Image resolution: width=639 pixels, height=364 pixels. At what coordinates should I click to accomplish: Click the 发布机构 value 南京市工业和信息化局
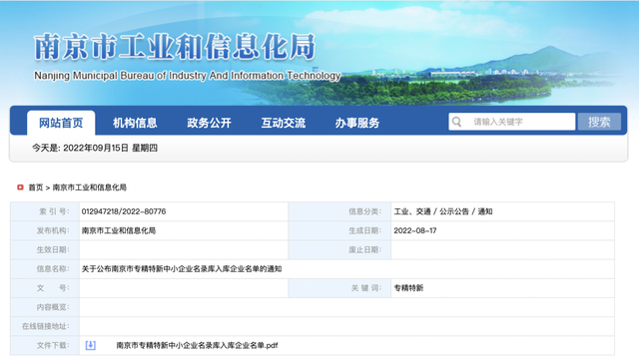coord(119,230)
